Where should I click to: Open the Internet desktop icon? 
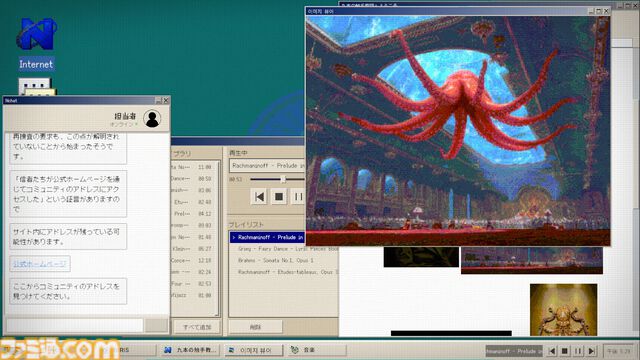[x=36, y=43]
